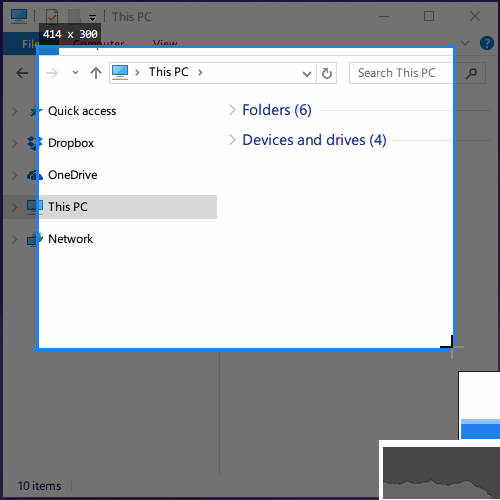Click the computer icon in address bar

point(120,72)
